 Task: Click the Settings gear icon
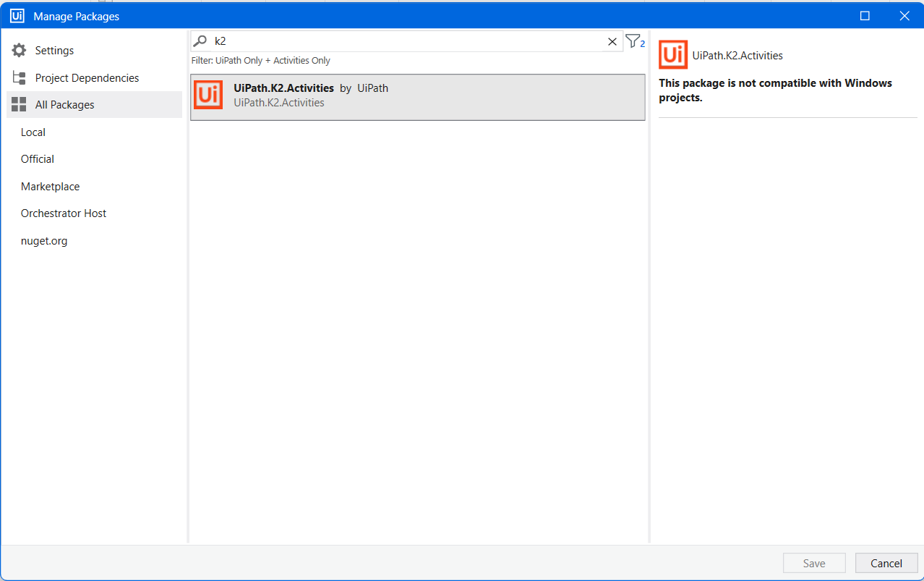point(19,51)
